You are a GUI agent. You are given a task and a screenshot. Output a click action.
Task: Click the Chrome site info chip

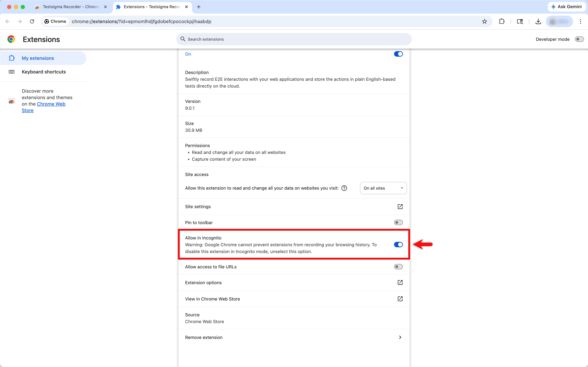point(55,21)
